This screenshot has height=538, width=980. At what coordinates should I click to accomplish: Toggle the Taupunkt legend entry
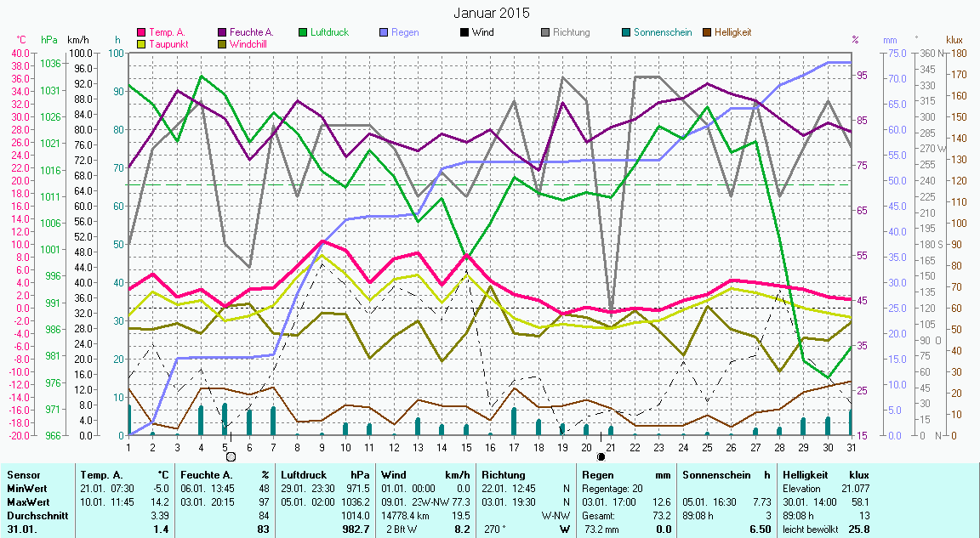[168, 43]
